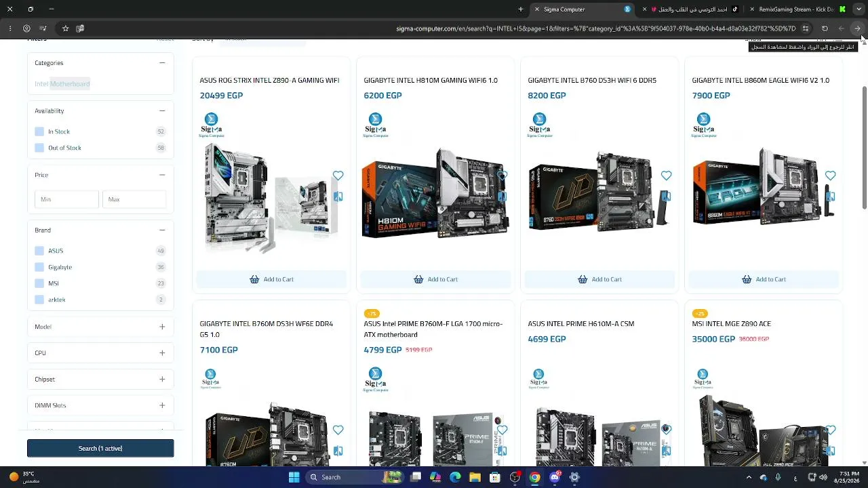Screen dimensions: 868x488
Task: Open ASUS Intel PRIME B760M-F product title
Action: point(433,329)
